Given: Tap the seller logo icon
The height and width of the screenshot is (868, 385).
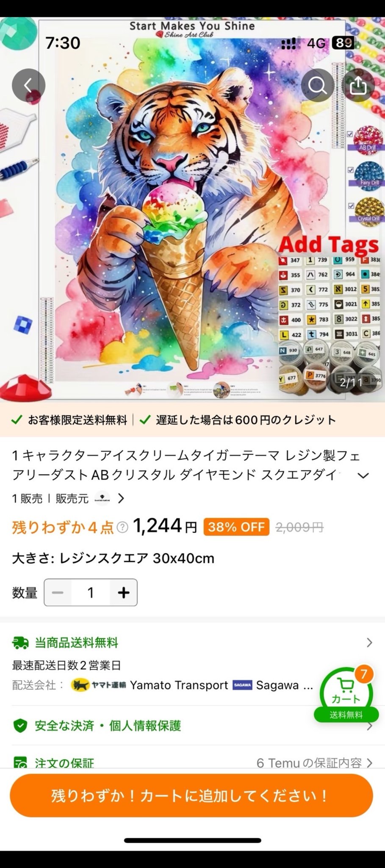Looking at the screenshot, I should pos(102,498).
